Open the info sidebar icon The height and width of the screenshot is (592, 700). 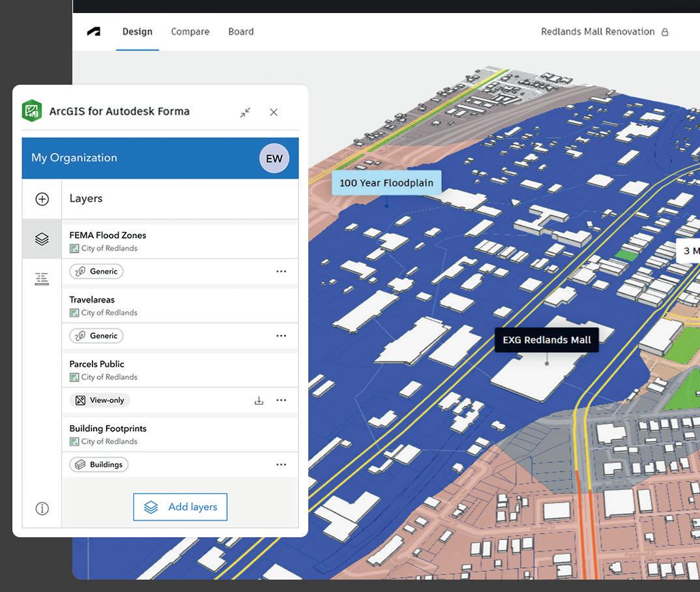pyautogui.click(x=42, y=509)
